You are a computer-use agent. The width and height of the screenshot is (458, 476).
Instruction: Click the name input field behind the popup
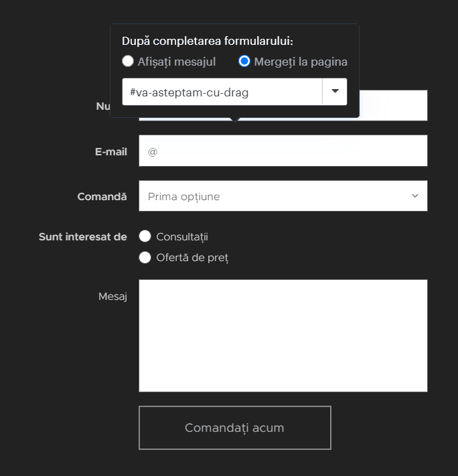click(x=393, y=105)
